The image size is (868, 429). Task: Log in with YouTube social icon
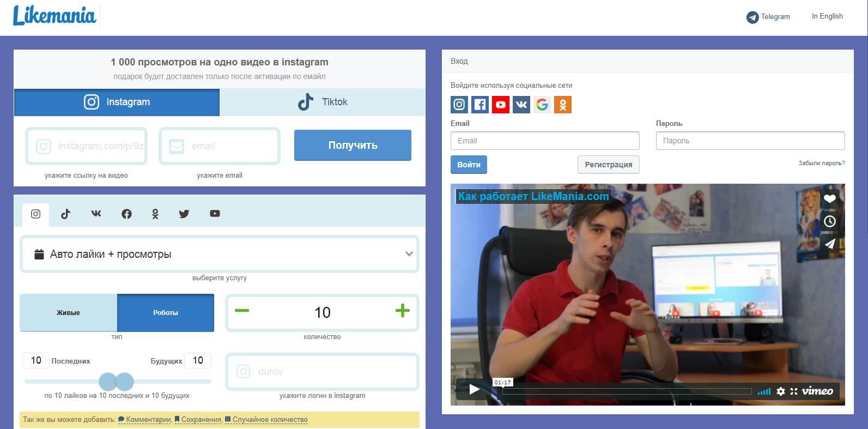pos(501,105)
